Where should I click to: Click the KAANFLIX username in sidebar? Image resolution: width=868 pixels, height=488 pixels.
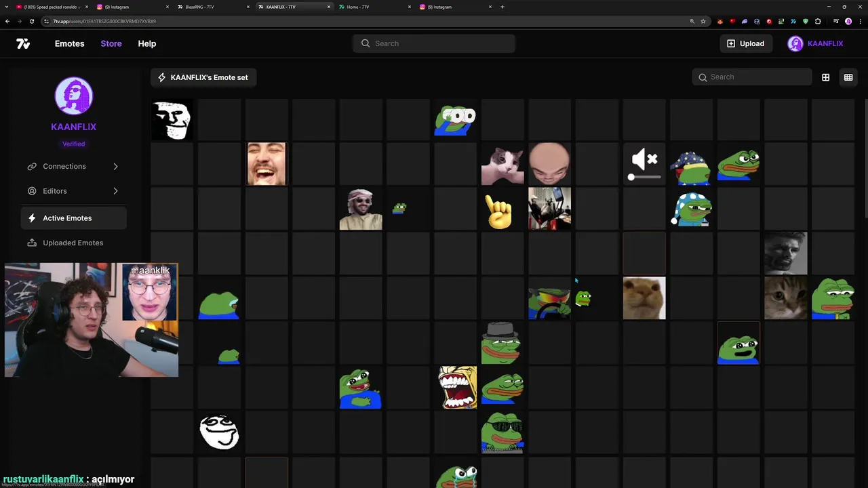[74, 127]
